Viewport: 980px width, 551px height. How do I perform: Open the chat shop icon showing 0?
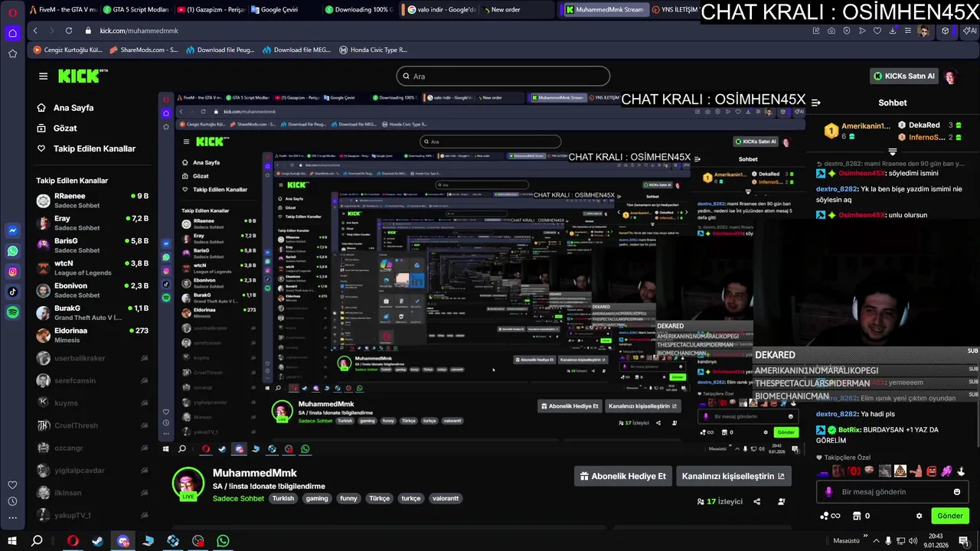(x=861, y=516)
